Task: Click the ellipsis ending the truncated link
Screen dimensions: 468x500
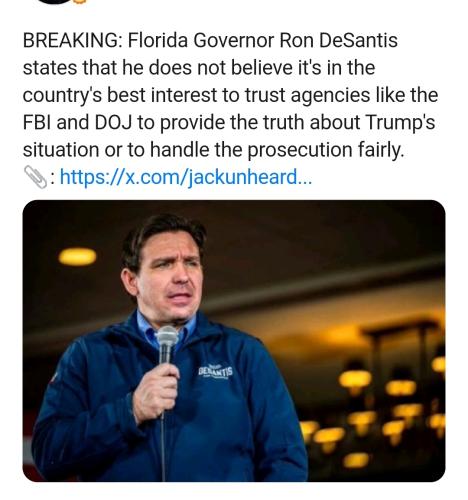Action: tap(305, 183)
